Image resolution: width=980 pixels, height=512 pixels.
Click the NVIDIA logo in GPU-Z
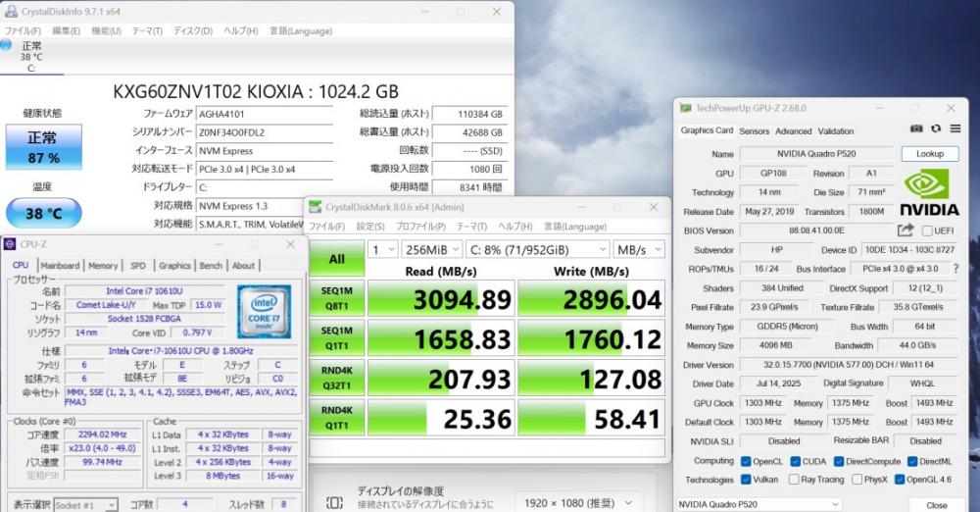pyautogui.click(x=929, y=193)
